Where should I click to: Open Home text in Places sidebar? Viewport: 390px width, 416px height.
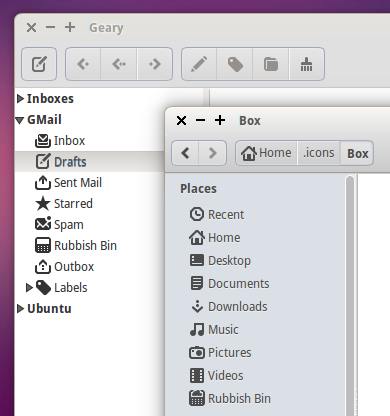tap(224, 238)
